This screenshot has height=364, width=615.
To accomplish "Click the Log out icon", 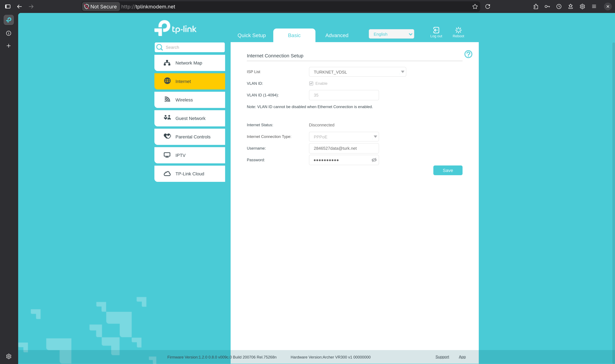I will point(436,30).
